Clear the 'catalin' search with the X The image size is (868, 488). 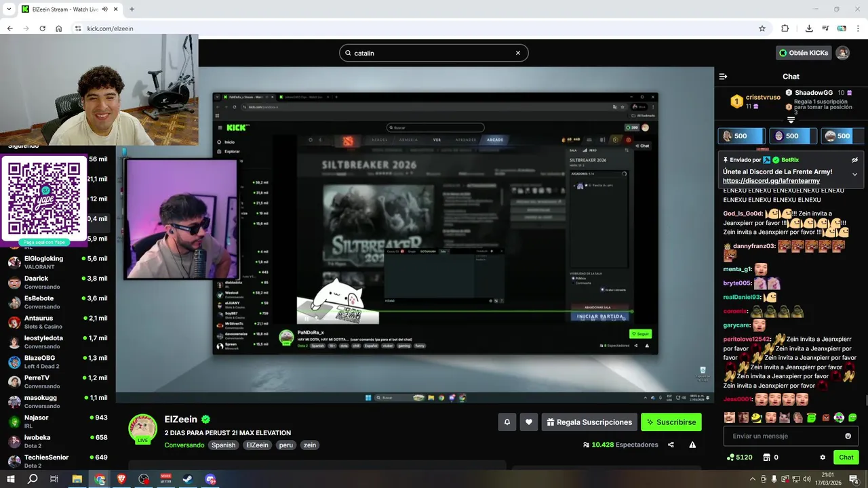518,53
